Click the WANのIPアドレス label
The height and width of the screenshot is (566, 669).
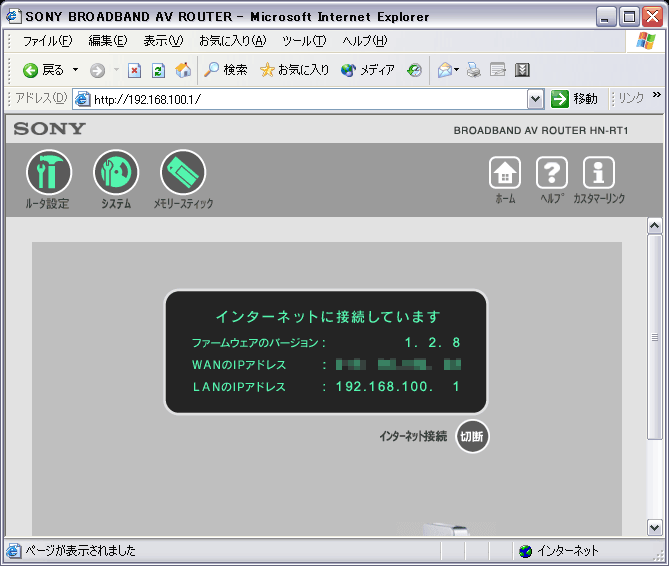[239, 365]
